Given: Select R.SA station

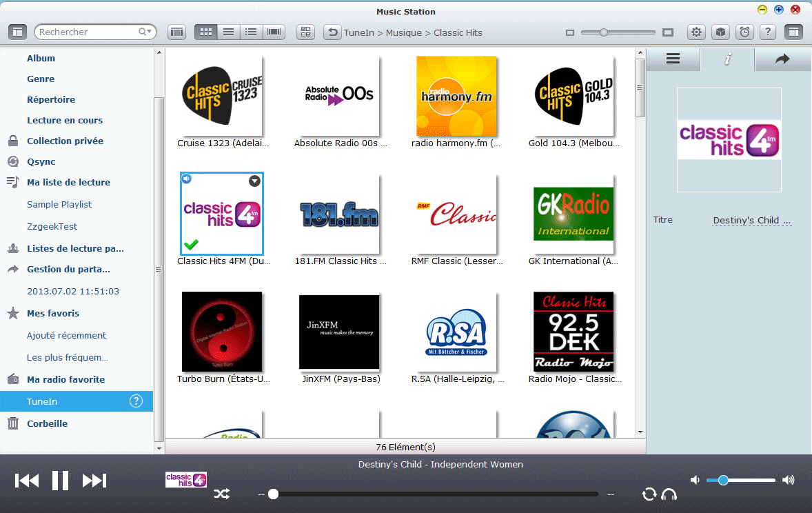Looking at the screenshot, I should tap(456, 332).
